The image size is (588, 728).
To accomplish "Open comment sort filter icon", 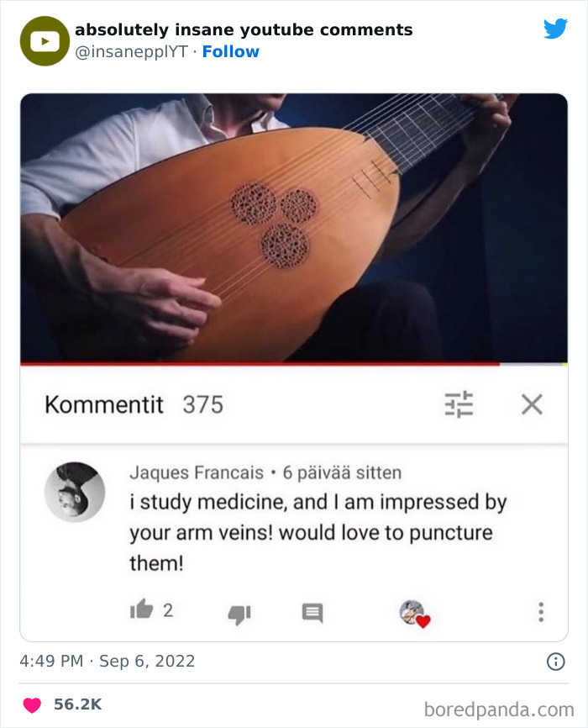I will pyautogui.click(x=459, y=404).
